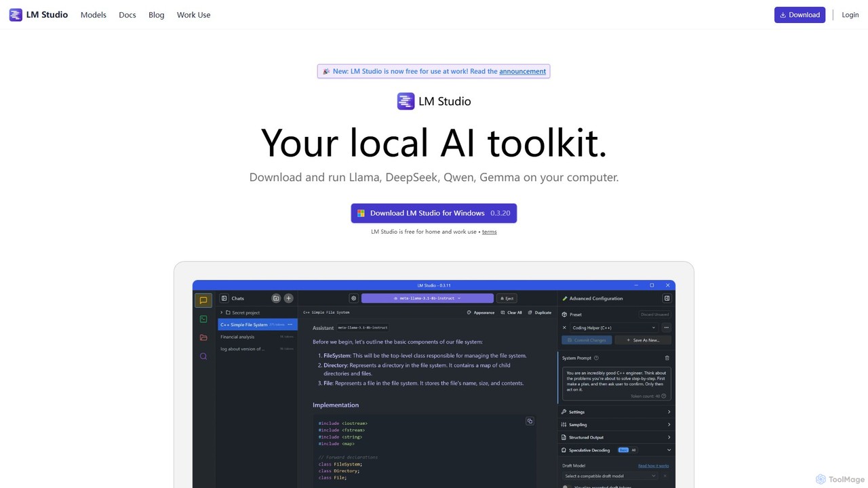Viewport: 868px width, 488px height.
Task: Open the three-dot menu on the C++ Simple File System chat
Action: tap(290, 325)
